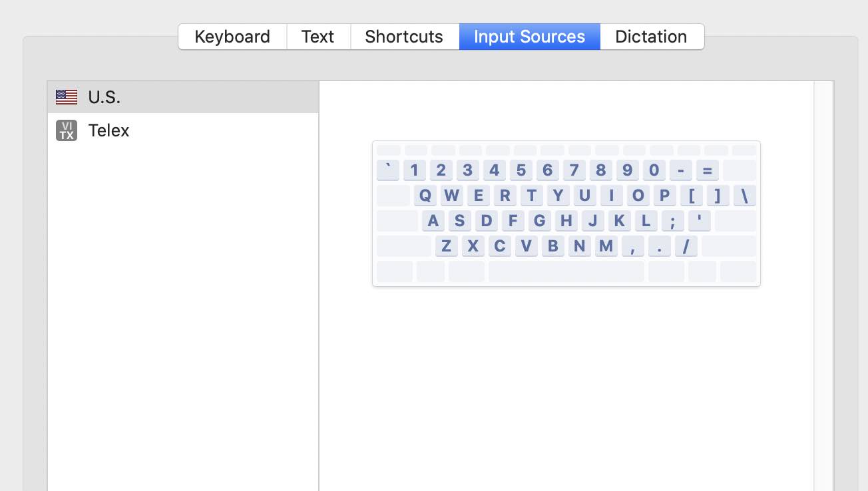
Task: Click the M key in keyboard preview
Action: click(606, 246)
